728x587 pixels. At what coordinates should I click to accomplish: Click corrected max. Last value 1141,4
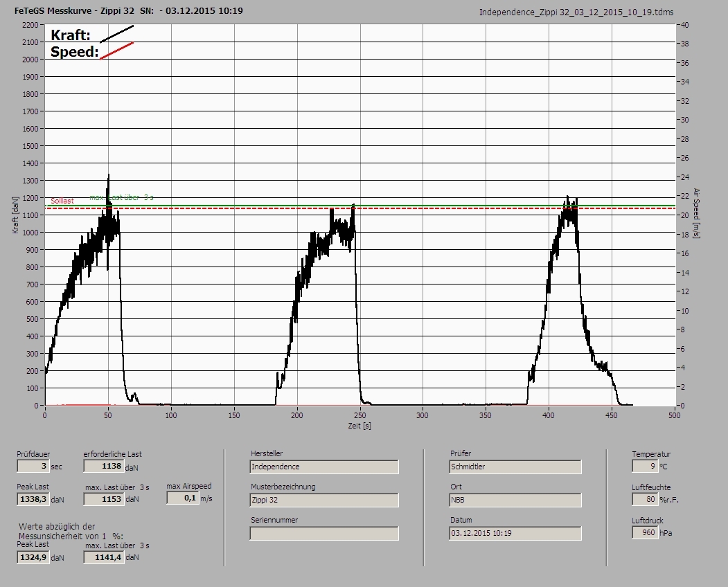pyautogui.click(x=103, y=557)
